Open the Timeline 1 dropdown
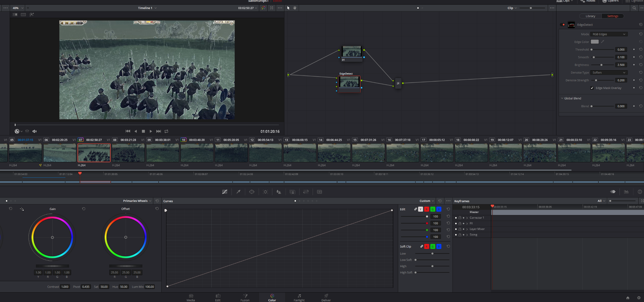Viewport: 644px width, 302px height. click(147, 8)
